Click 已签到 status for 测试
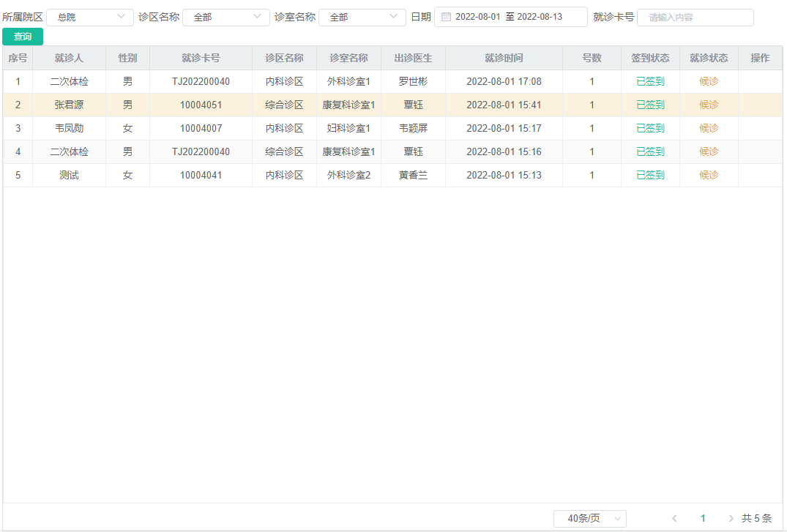This screenshot has height=532, width=787. [x=650, y=175]
